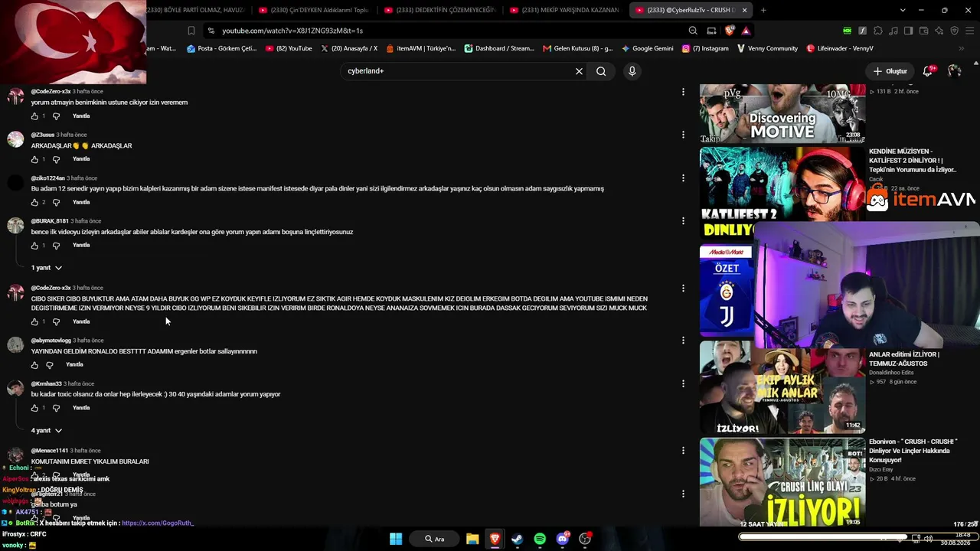Like the @ziko1224an comment
Viewport: 980px width, 551px height.
[34, 203]
